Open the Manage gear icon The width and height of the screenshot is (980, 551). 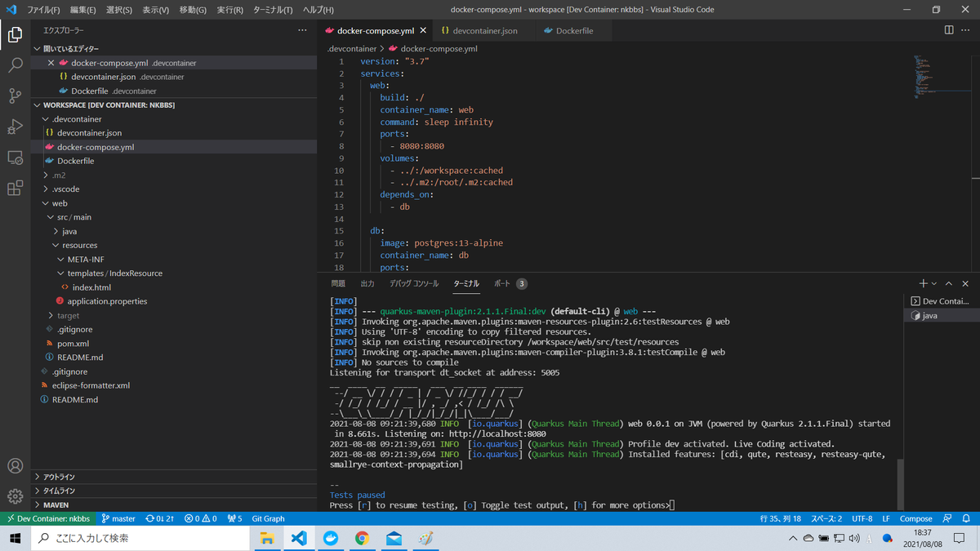pyautogui.click(x=15, y=496)
